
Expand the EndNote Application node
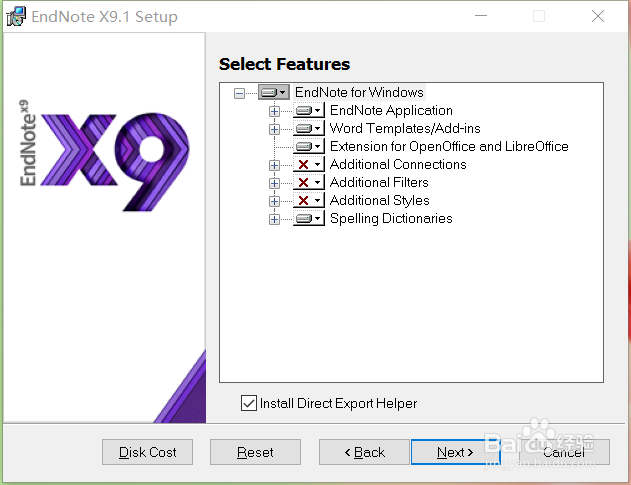[274, 111]
